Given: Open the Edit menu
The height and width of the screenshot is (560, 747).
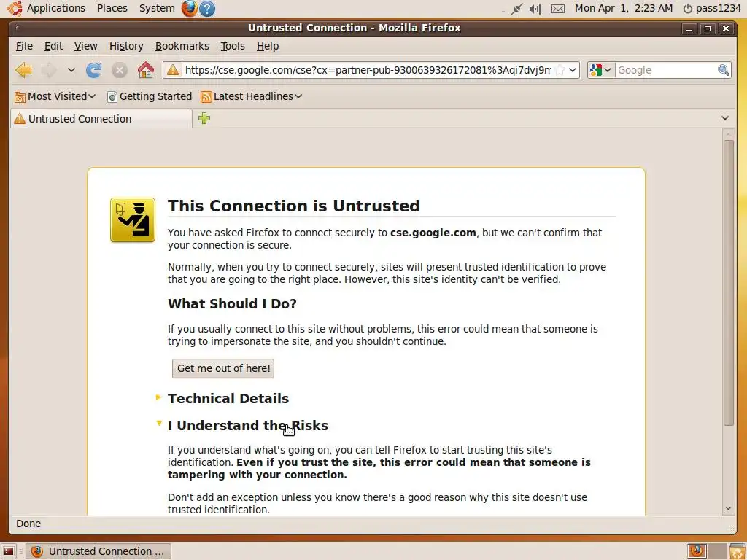Looking at the screenshot, I should [53, 46].
